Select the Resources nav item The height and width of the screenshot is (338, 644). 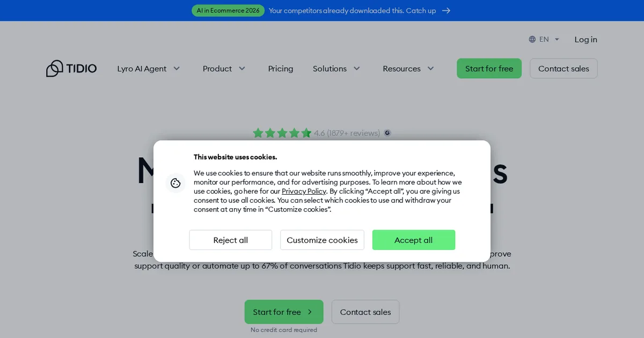[x=401, y=69]
